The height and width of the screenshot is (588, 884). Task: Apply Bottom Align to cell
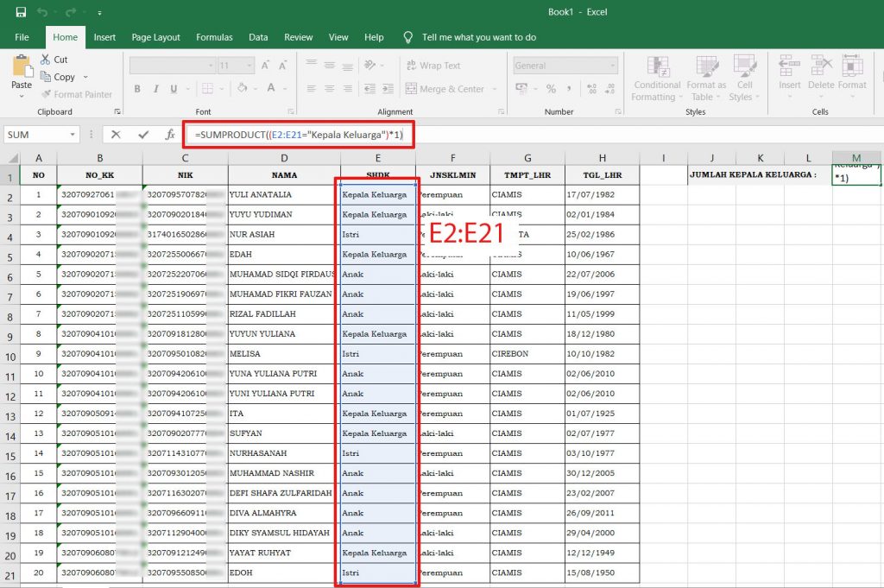tap(348, 66)
